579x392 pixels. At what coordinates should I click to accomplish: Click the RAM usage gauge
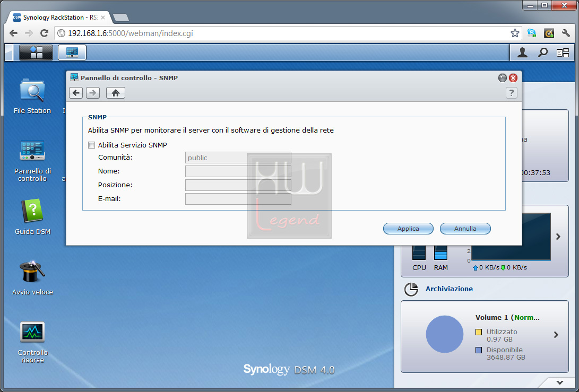441,253
